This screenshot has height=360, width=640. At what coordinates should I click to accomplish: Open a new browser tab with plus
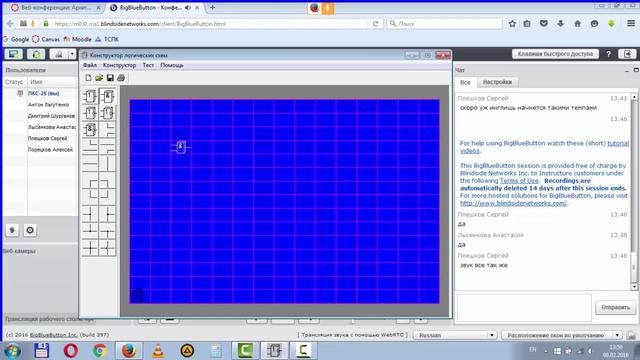212,8
